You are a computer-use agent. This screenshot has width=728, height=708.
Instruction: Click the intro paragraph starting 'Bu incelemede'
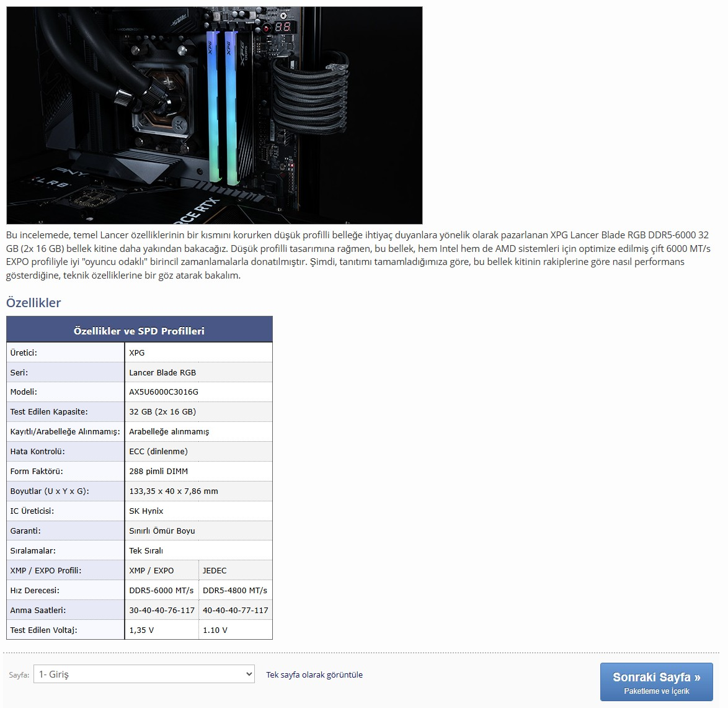coord(358,255)
